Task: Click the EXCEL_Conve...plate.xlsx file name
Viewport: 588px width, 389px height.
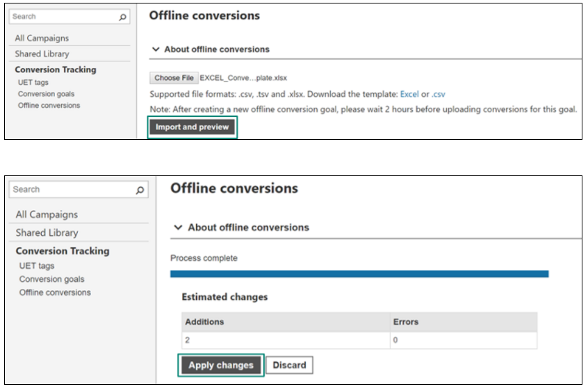Action: [243, 78]
